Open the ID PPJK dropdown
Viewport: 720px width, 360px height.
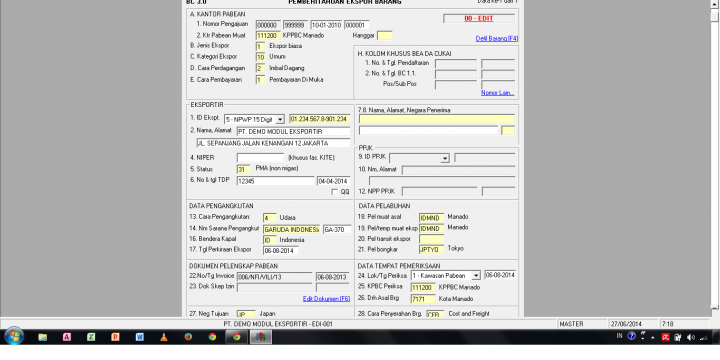(444, 158)
